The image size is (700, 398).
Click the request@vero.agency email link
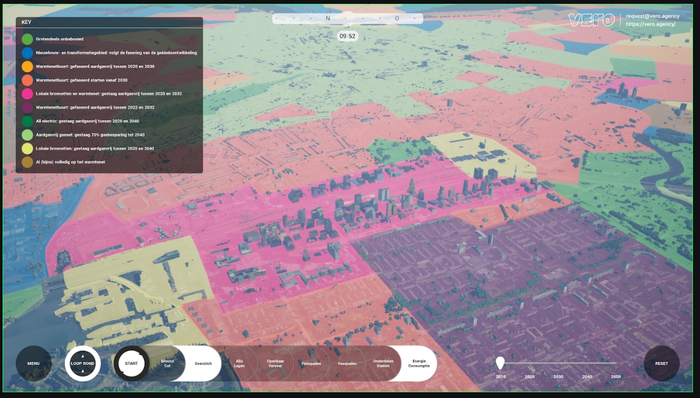click(x=652, y=16)
